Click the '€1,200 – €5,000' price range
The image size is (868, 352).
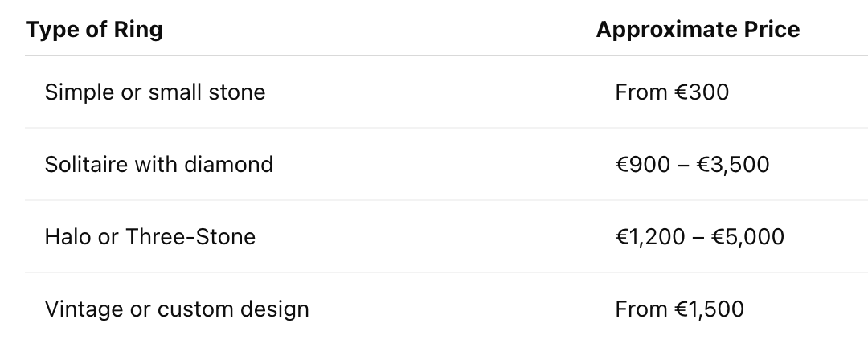(x=700, y=237)
